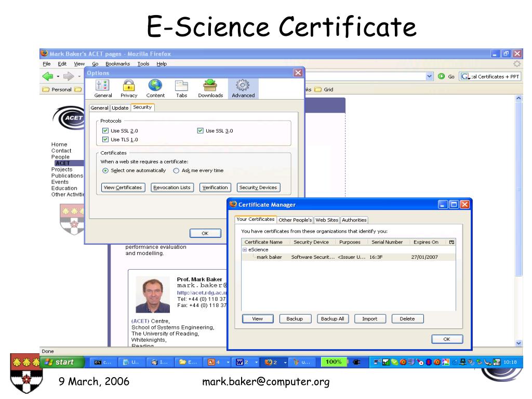The width and height of the screenshot is (532, 399).
Task: Toggle Use SSL 2.0 checkbox
Action: [x=105, y=130]
